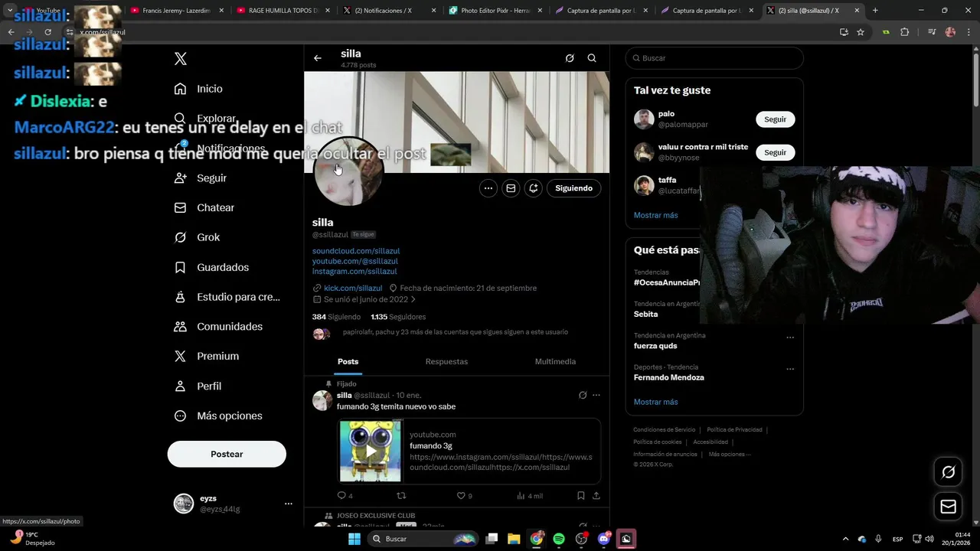The width and height of the screenshot is (980, 551).
Task: Open Premium in the sidebar
Action: click(x=206, y=356)
